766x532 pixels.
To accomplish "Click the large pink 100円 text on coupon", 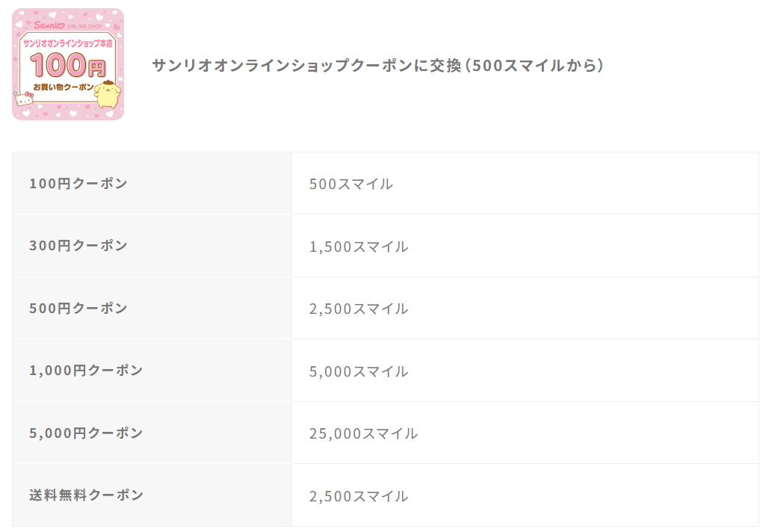I will [68, 65].
